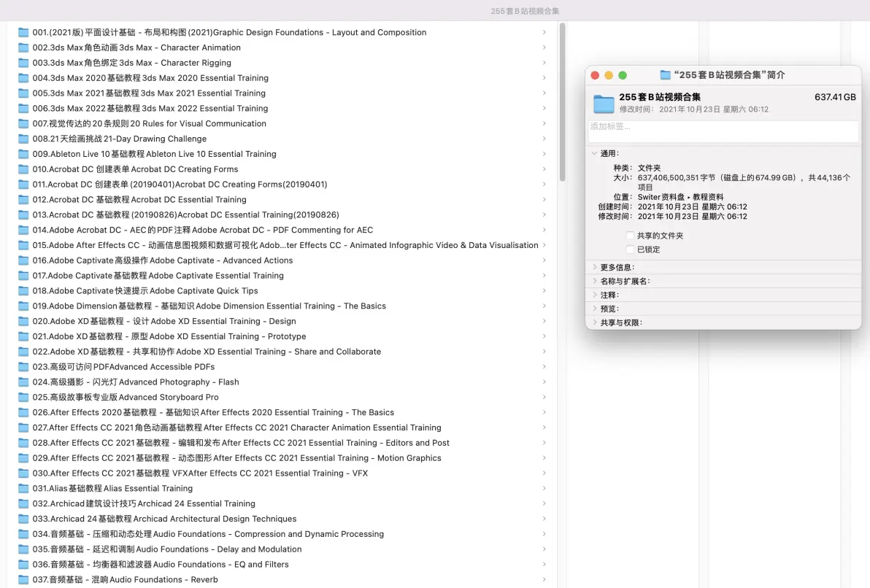Click chevron of 035 Delay and Modulation row
Image resolution: width=870 pixels, height=588 pixels.
click(x=544, y=549)
